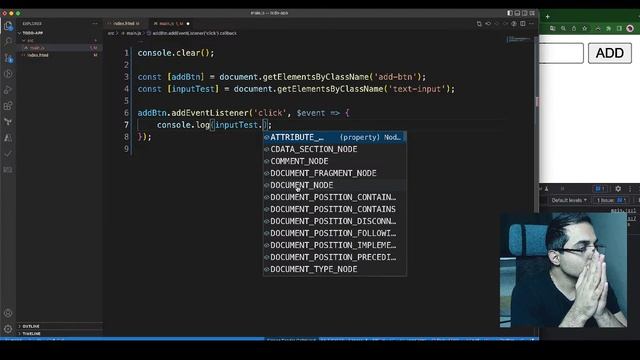The height and width of the screenshot is (360, 640).
Task: Select DOCUMENT_POSITION_IMPLEME… suggestion
Action: 335,245
